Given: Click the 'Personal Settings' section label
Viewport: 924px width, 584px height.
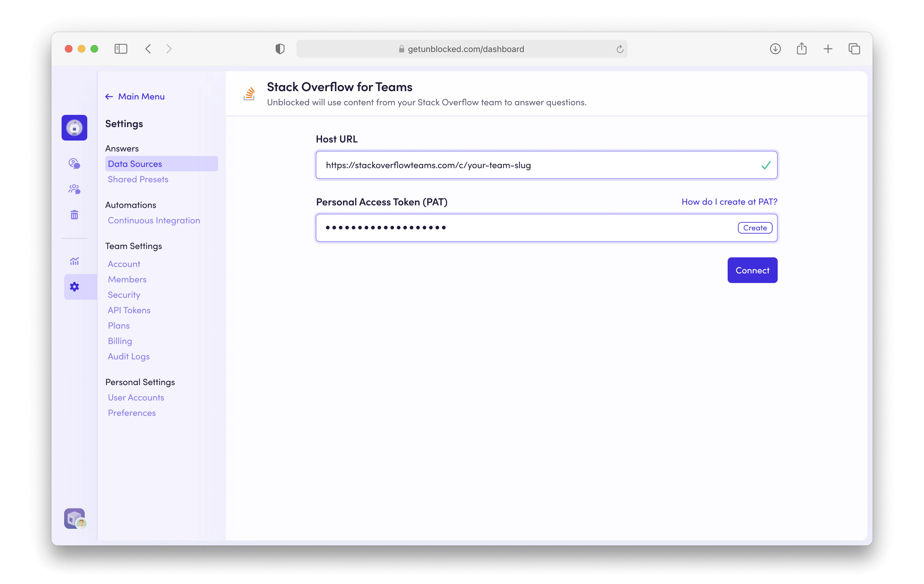Looking at the screenshot, I should tap(140, 382).
